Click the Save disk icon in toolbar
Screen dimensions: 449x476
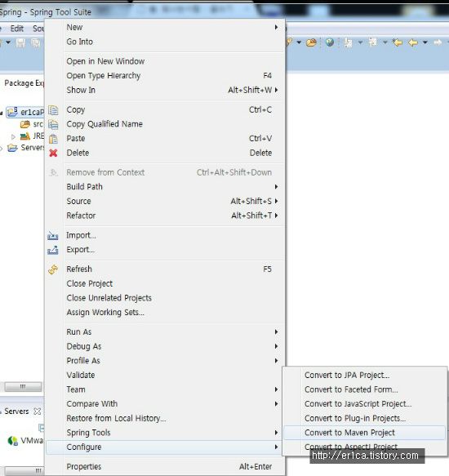tap(20, 42)
